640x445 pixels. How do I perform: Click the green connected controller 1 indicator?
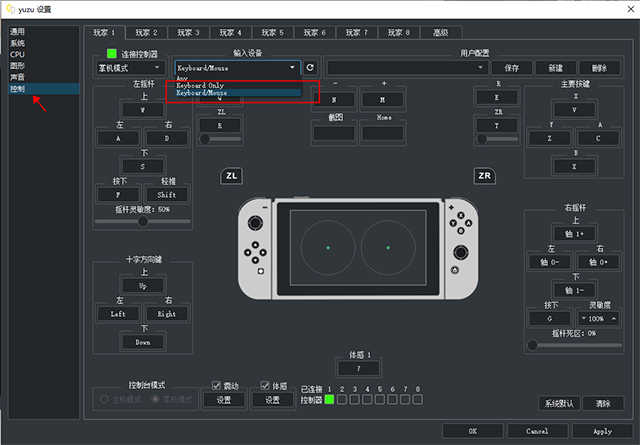click(329, 400)
